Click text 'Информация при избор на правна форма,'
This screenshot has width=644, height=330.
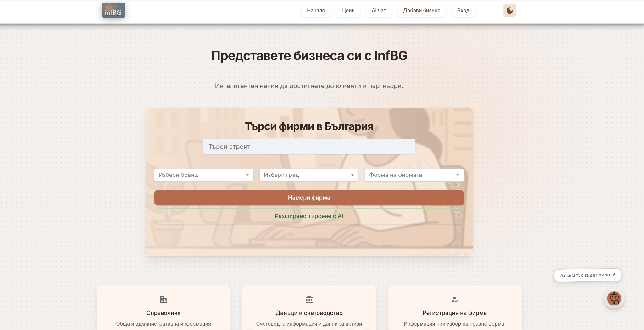[455, 324]
